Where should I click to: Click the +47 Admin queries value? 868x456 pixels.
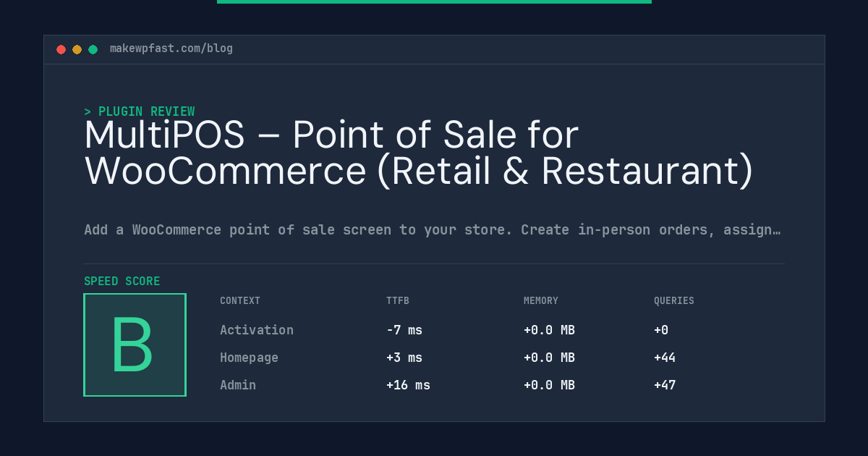(665, 385)
